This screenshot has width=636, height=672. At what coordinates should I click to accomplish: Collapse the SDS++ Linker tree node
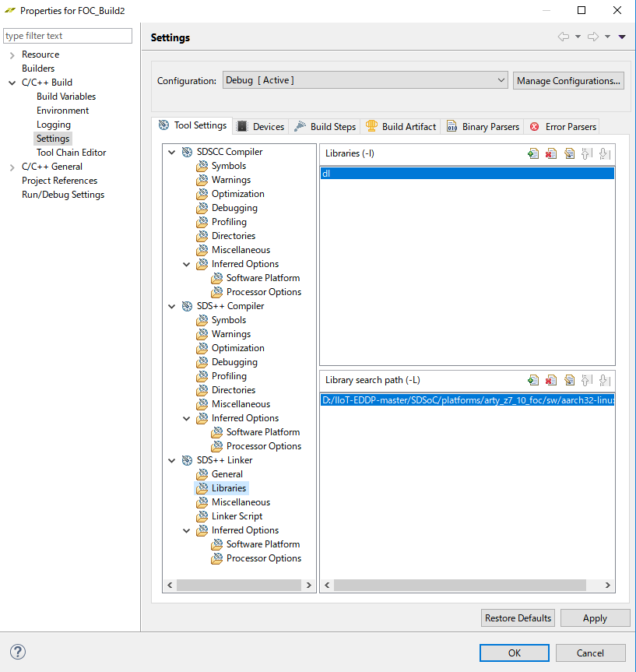(x=172, y=461)
